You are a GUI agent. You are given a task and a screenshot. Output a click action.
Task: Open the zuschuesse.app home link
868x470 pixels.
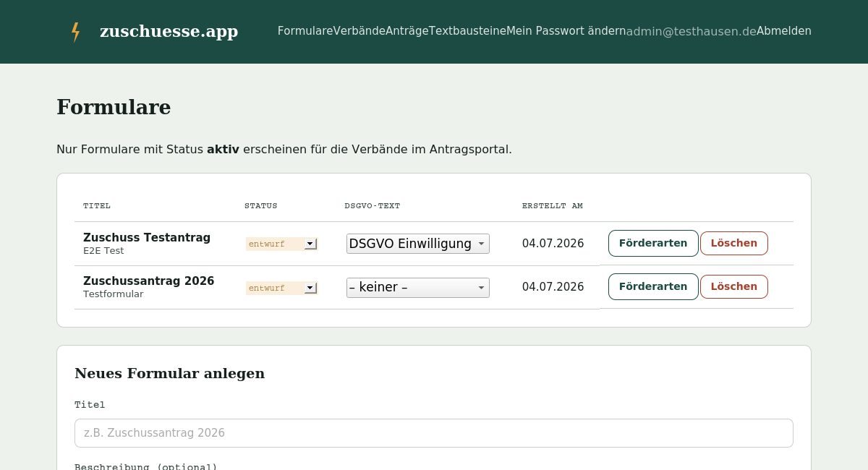point(169,31)
